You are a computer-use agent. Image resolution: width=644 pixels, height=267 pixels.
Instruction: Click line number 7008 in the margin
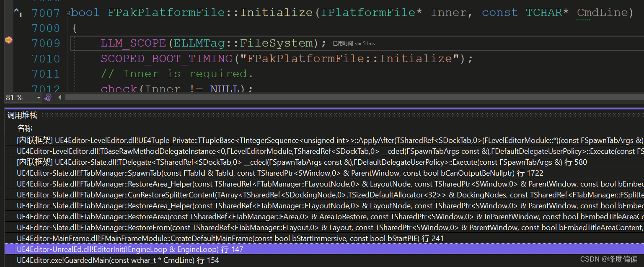[x=46, y=28]
